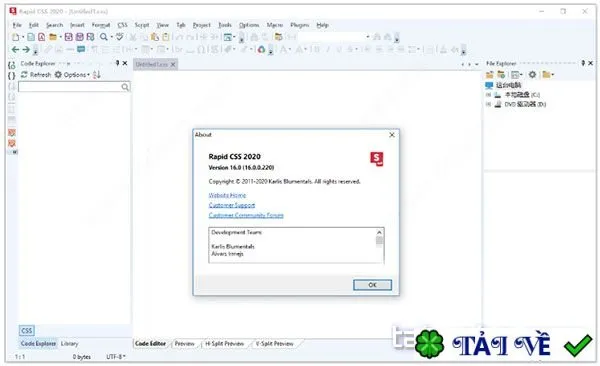Click the Preview in browser toolbar icon
The height and width of the screenshot is (366, 600).
tap(228, 37)
